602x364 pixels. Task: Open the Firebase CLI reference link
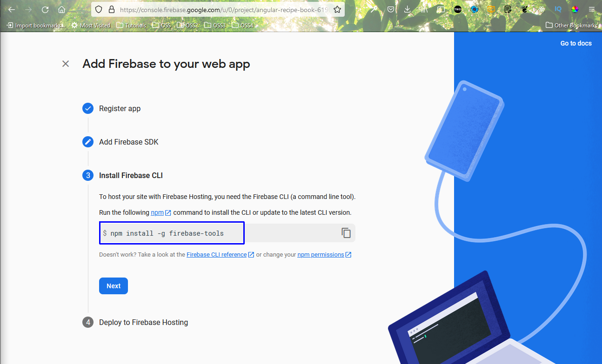click(x=220, y=255)
